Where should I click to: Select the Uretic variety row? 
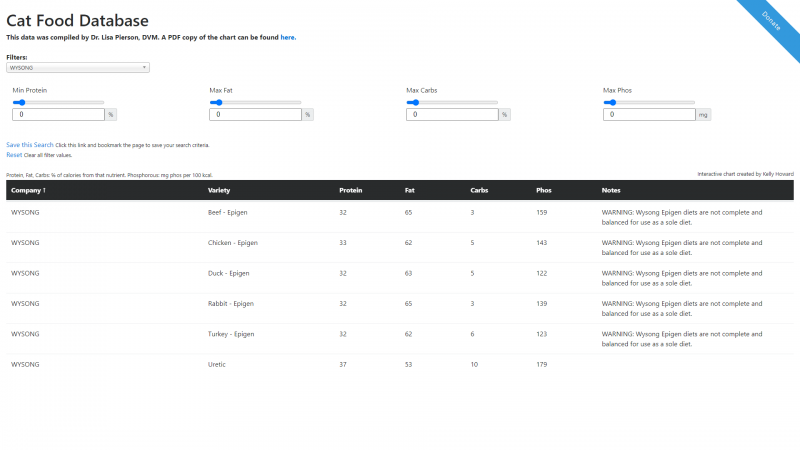pos(217,364)
